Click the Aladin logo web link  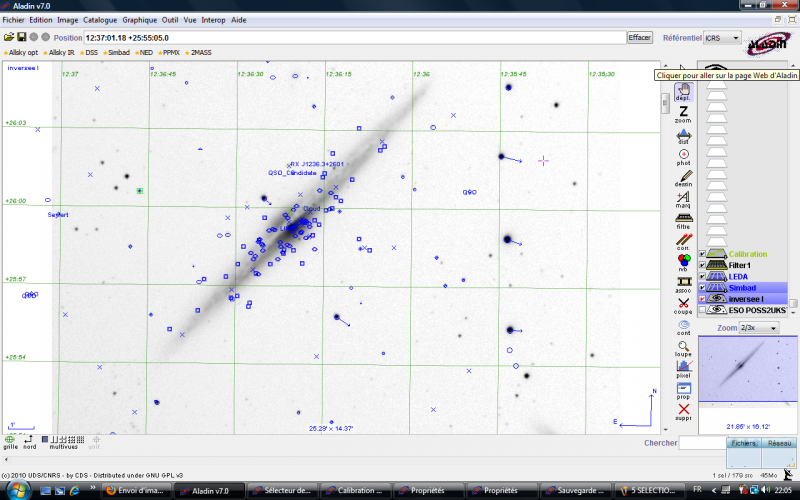[767, 44]
